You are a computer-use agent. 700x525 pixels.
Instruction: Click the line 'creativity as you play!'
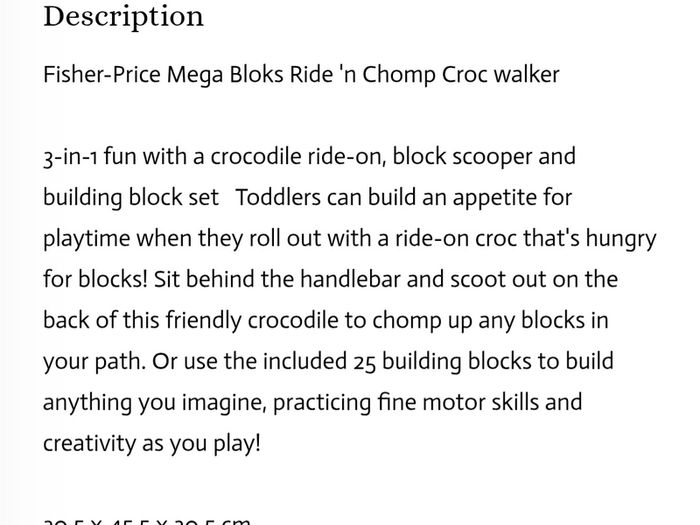pyautogui.click(x=152, y=444)
